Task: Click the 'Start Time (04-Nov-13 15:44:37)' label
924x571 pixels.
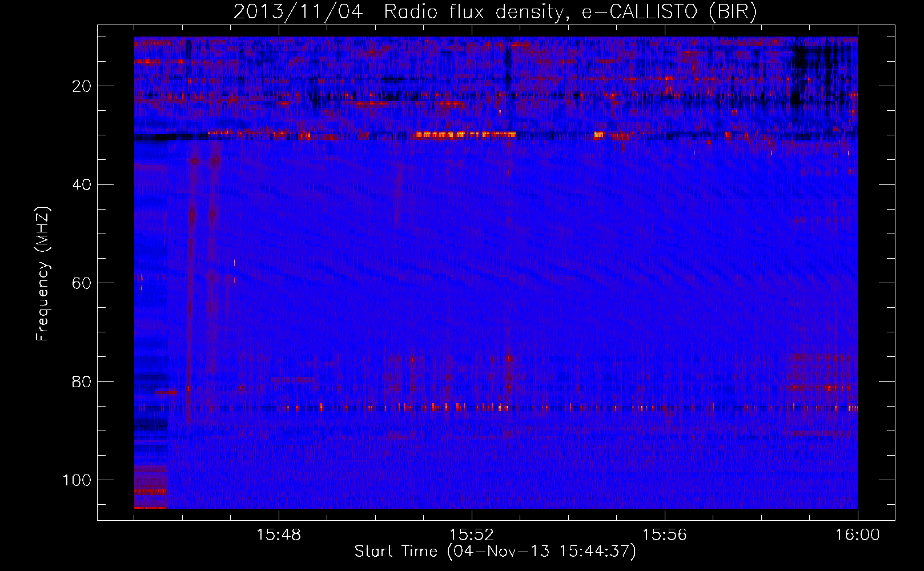Action: point(495,552)
